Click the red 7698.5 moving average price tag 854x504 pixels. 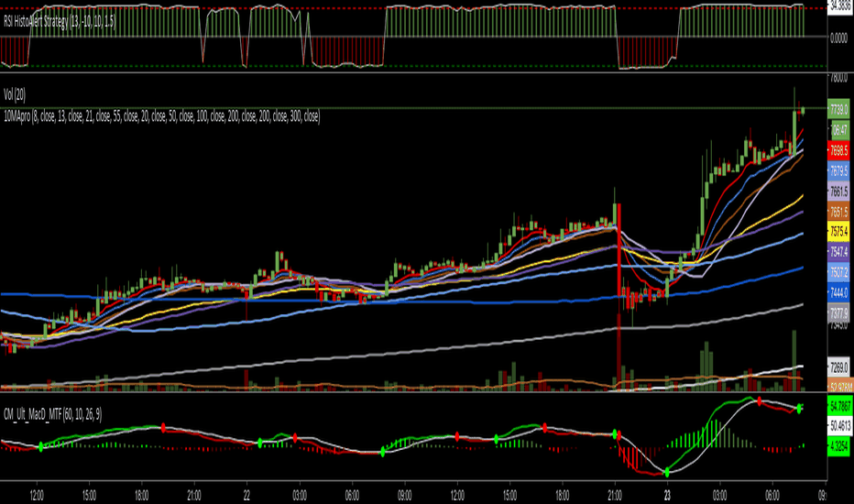pos(838,150)
